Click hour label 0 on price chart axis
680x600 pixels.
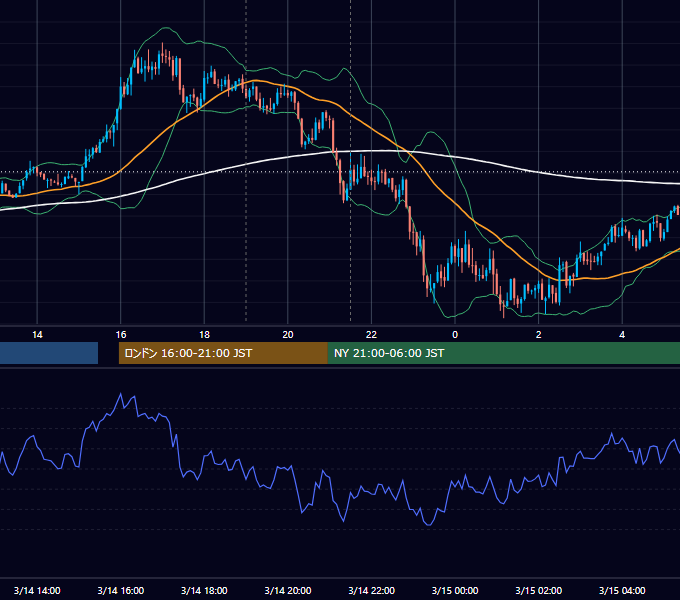coord(455,335)
